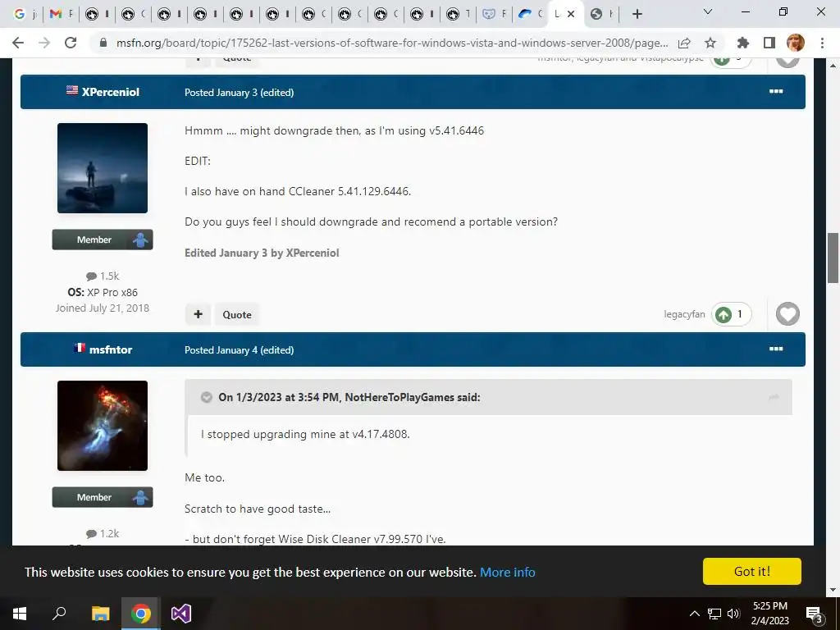Open XPerceniol's profile from username
This screenshot has height=630, width=840.
(x=111, y=92)
